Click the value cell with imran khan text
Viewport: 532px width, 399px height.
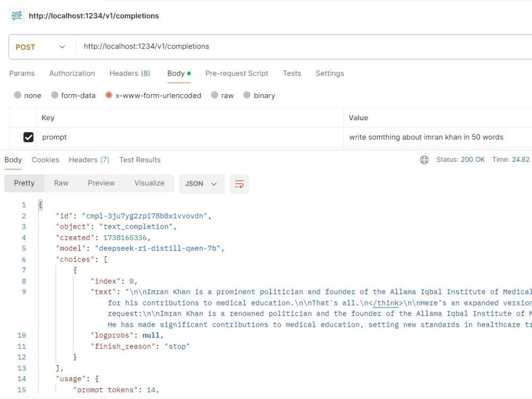click(x=438, y=137)
